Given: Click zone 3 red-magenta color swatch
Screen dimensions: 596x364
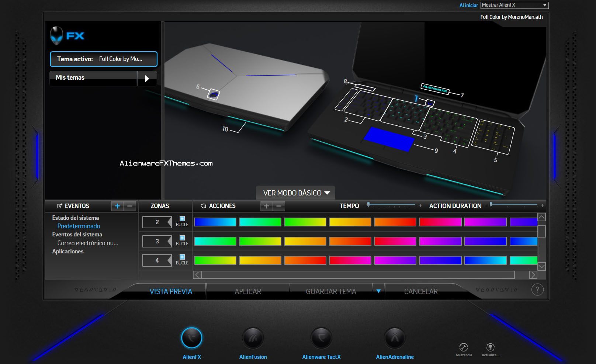Looking at the screenshot, I should [395, 241].
